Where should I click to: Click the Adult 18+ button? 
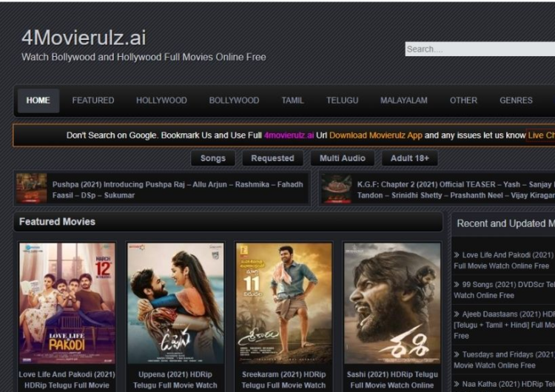pyautogui.click(x=409, y=158)
